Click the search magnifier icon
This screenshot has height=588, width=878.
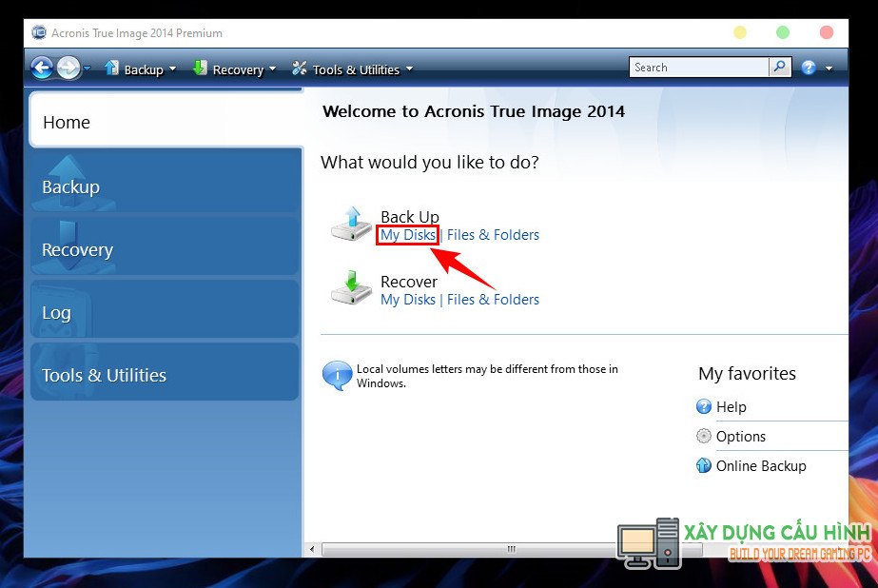(780, 68)
